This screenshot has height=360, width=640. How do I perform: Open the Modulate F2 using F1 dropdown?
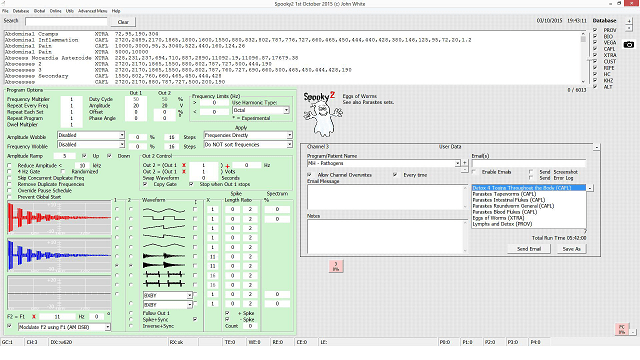click(x=107, y=327)
